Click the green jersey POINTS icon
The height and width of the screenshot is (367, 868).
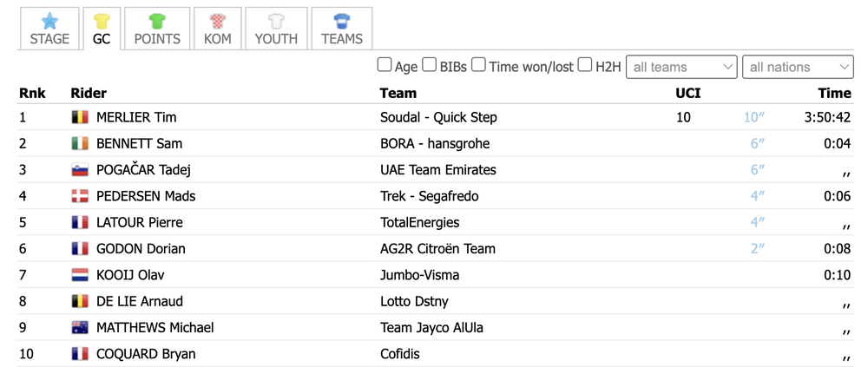click(x=157, y=22)
